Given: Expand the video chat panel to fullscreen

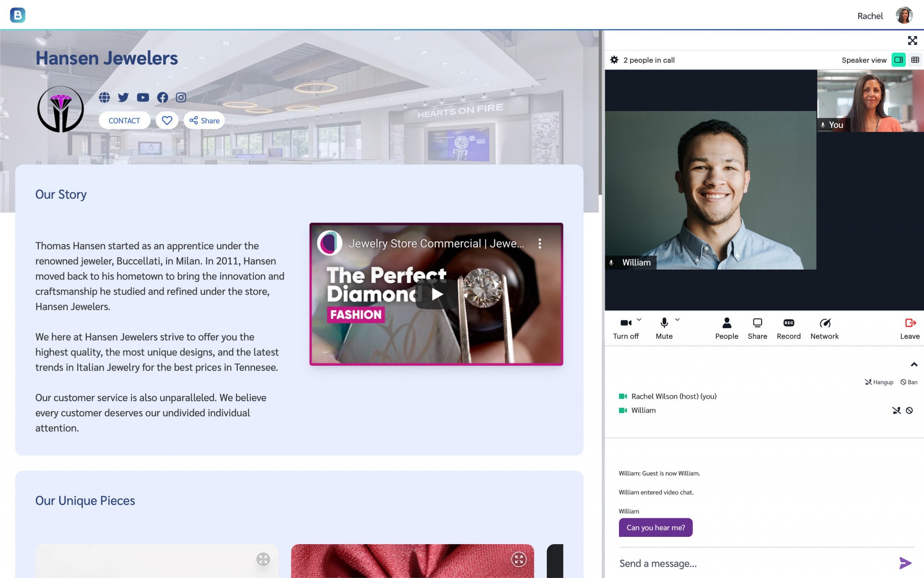Looking at the screenshot, I should (x=912, y=40).
